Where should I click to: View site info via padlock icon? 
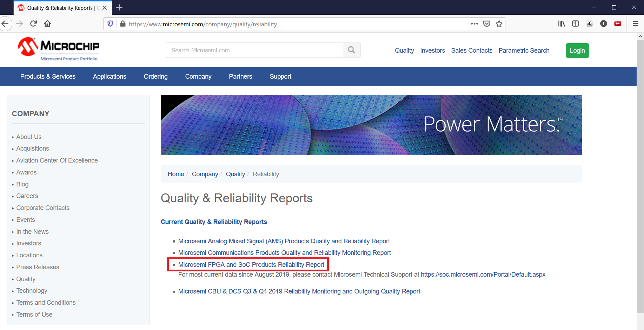(x=122, y=24)
